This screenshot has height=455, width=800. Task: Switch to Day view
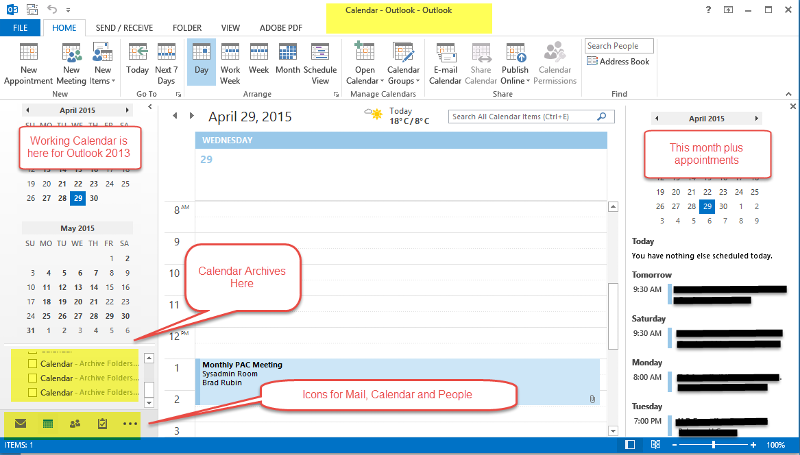(x=201, y=61)
